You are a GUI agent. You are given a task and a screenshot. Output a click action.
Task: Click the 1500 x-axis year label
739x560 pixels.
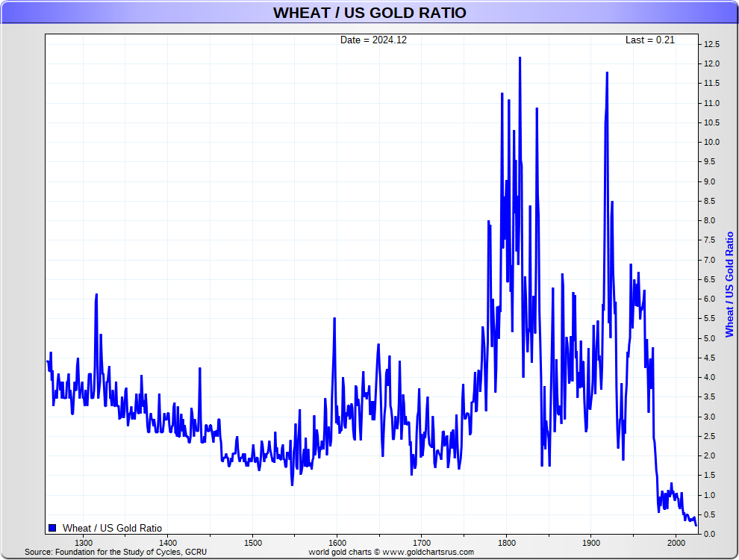point(252,542)
